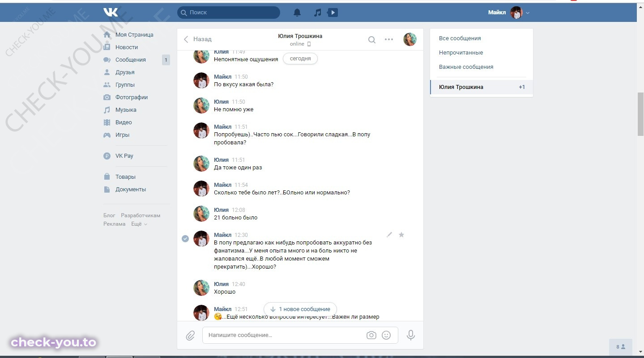This screenshot has height=358, width=644.
Task: Open emoji picker smiley icon
Action: point(386,335)
